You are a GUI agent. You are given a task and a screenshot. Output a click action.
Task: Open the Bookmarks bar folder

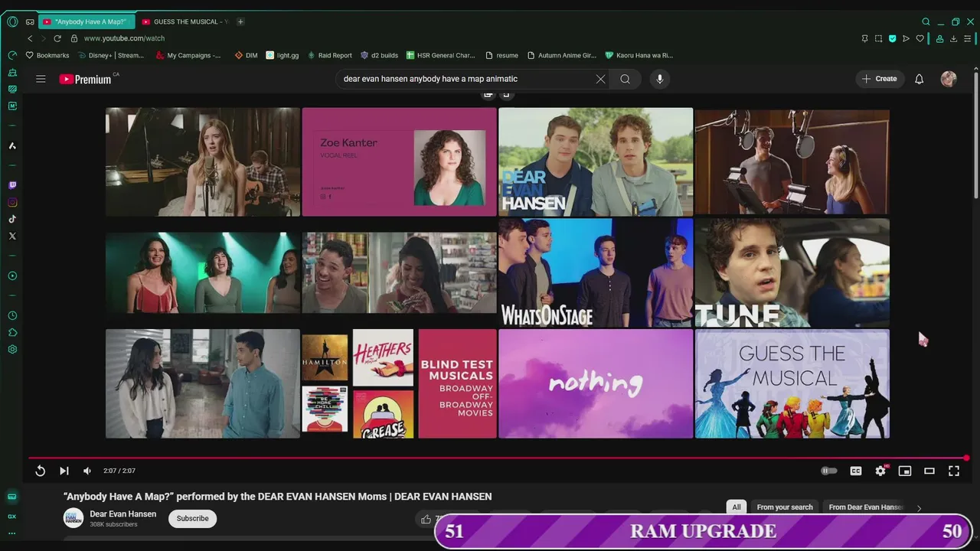(x=47, y=55)
